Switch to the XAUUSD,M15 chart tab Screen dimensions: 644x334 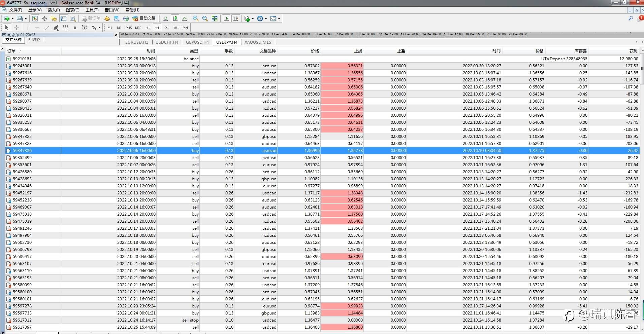[258, 42]
